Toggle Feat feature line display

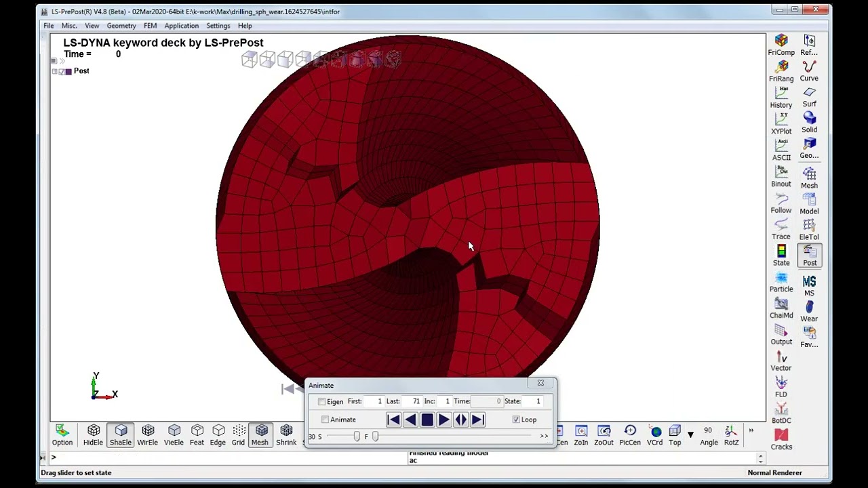click(197, 435)
